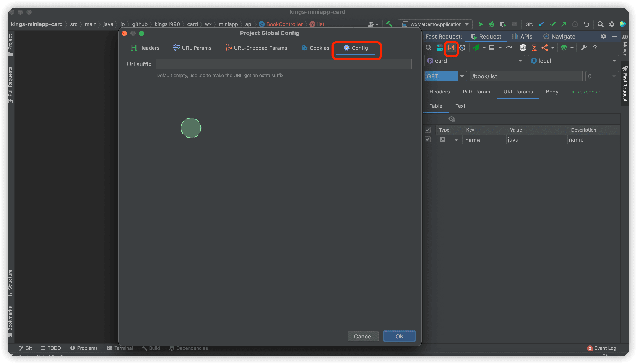Uncheck the name parameter row checkbox
Screen dimensions: 637x364
click(428, 140)
